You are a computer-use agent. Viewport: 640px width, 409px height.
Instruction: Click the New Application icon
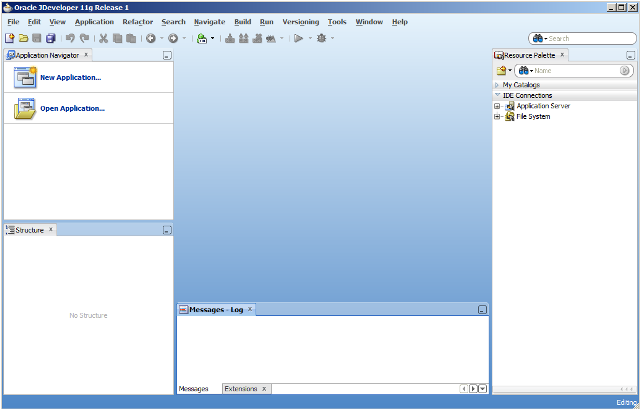[25, 77]
